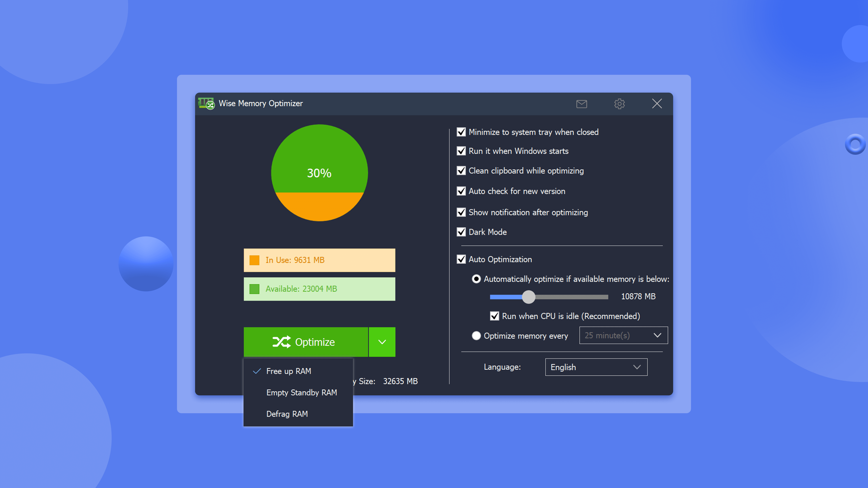
Task: Open feedback via the envelope icon
Action: [582, 104]
